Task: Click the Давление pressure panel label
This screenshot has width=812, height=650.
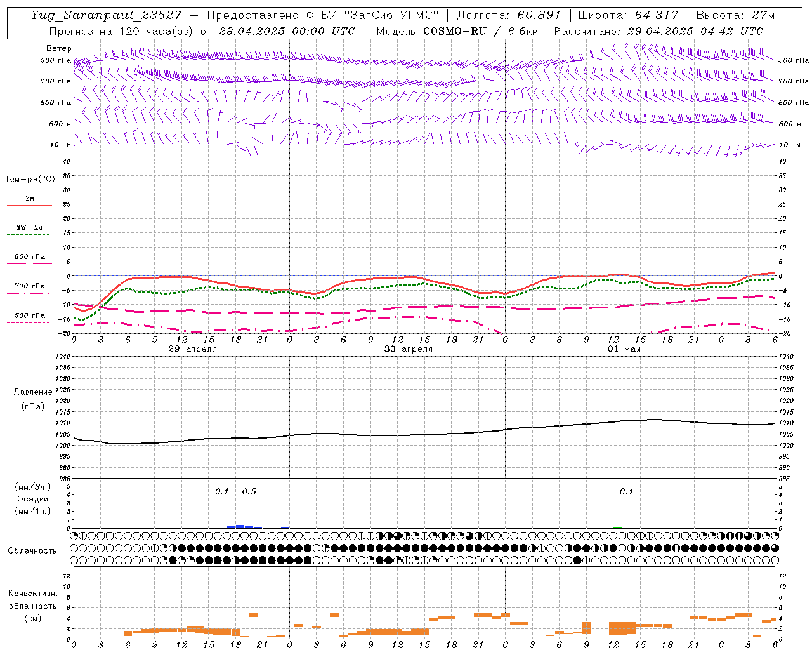Action: coord(33,392)
